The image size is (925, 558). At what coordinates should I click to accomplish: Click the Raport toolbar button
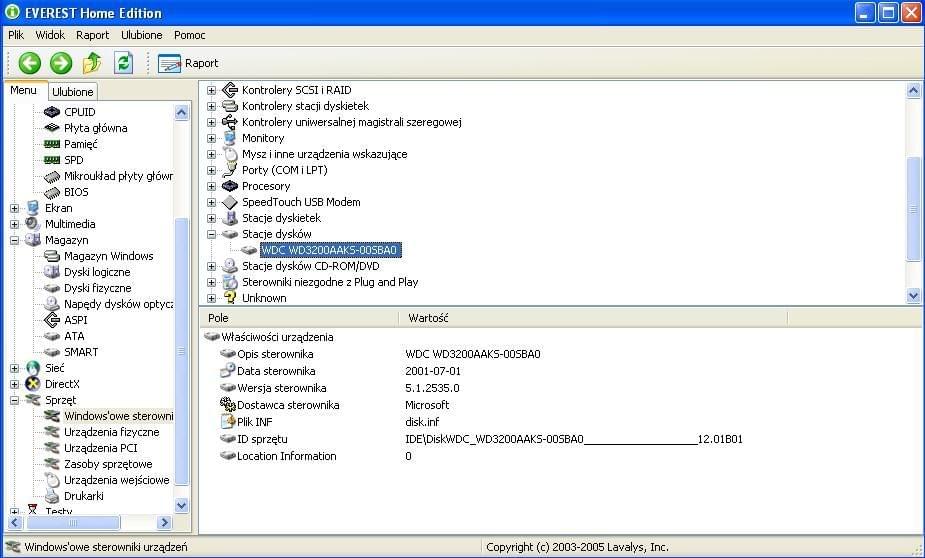point(189,63)
